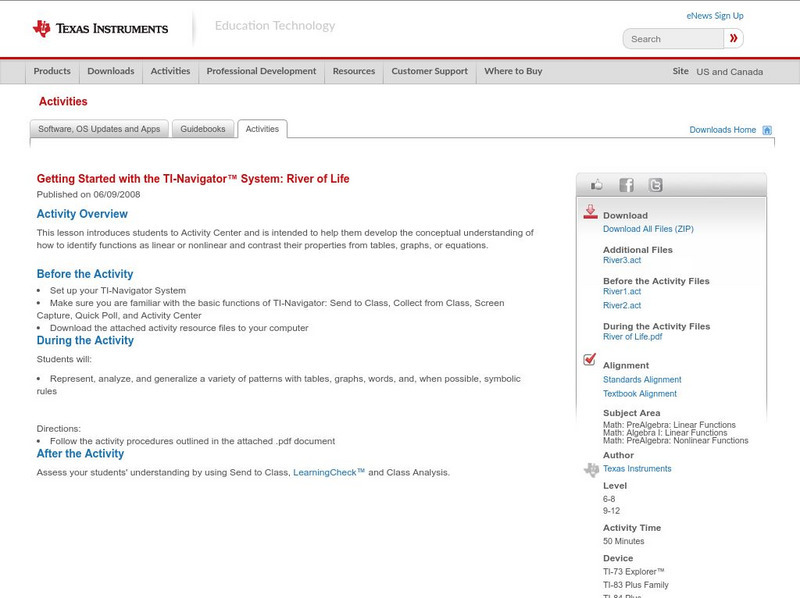Image resolution: width=800 pixels, height=598 pixels.
Task: Click the 6-8 level value
Action: tap(609, 499)
